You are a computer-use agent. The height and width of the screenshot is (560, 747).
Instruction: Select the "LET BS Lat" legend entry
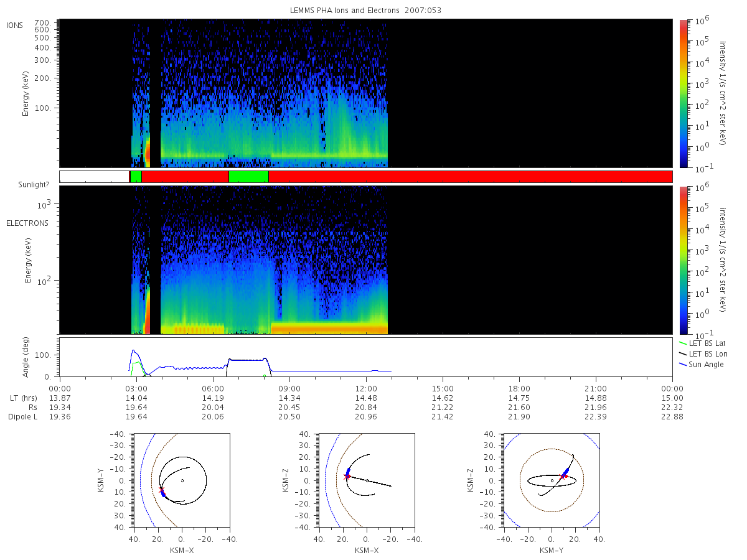tap(702, 343)
